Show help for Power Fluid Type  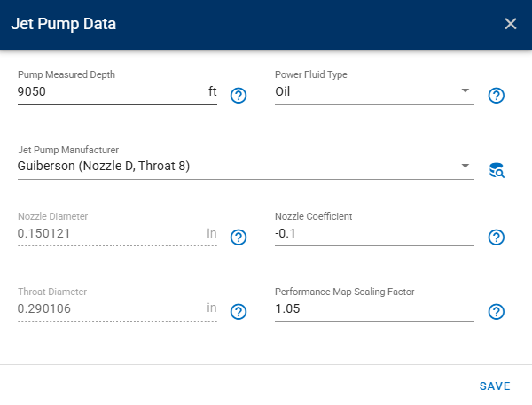click(x=497, y=96)
